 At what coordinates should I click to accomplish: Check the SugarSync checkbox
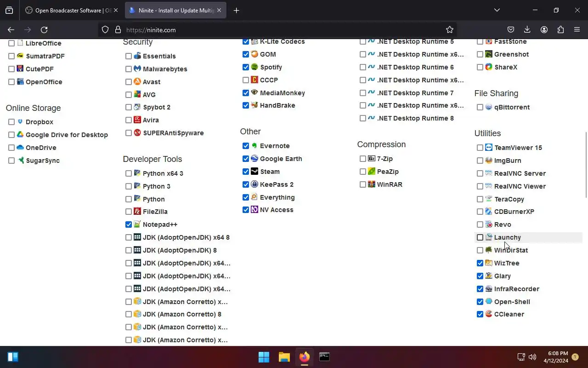pos(11,160)
